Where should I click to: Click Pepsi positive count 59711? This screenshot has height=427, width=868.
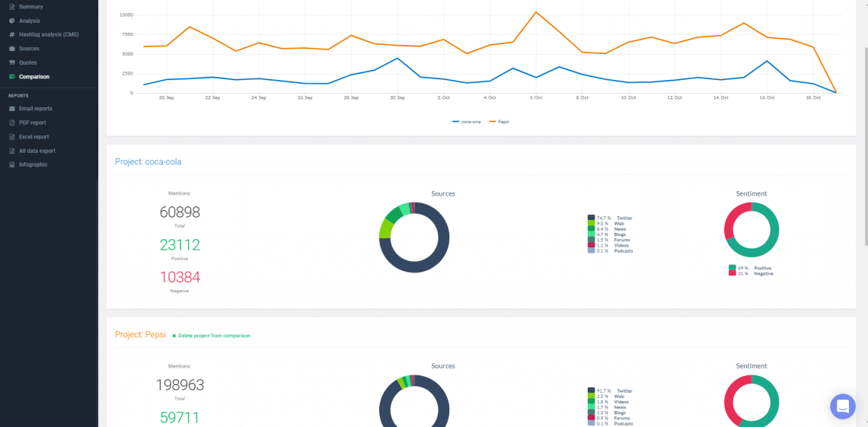point(180,418)
